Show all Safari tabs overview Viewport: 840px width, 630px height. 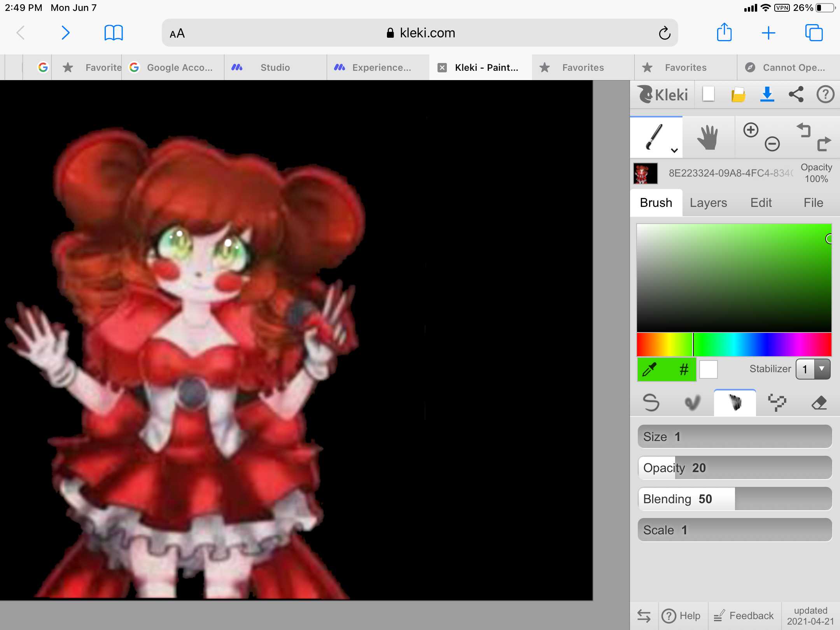[x=814, y=33]
